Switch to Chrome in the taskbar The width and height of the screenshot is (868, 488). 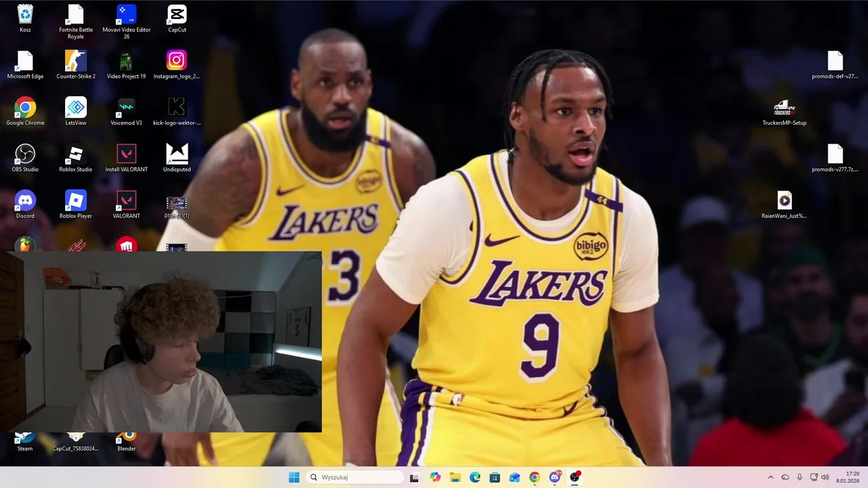click(534, 477)
